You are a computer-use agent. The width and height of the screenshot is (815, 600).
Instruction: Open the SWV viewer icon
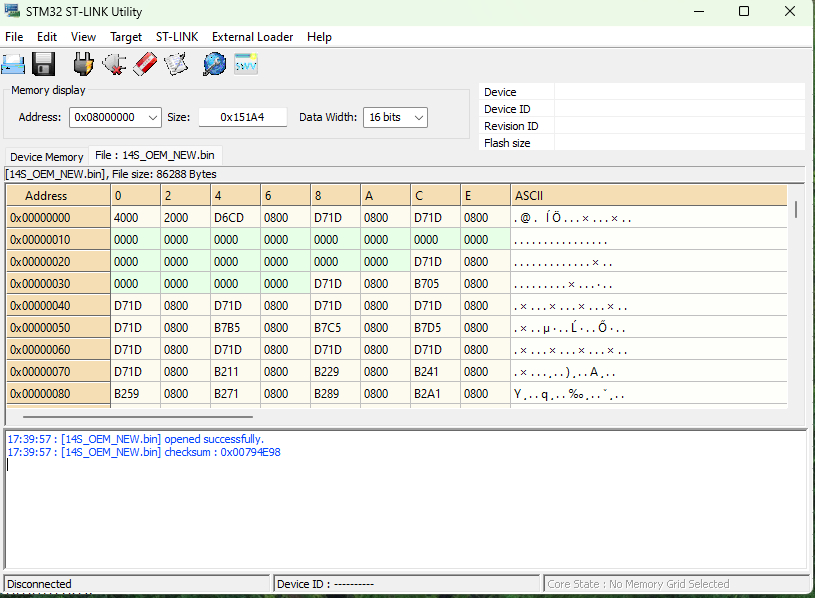[246, 65]
